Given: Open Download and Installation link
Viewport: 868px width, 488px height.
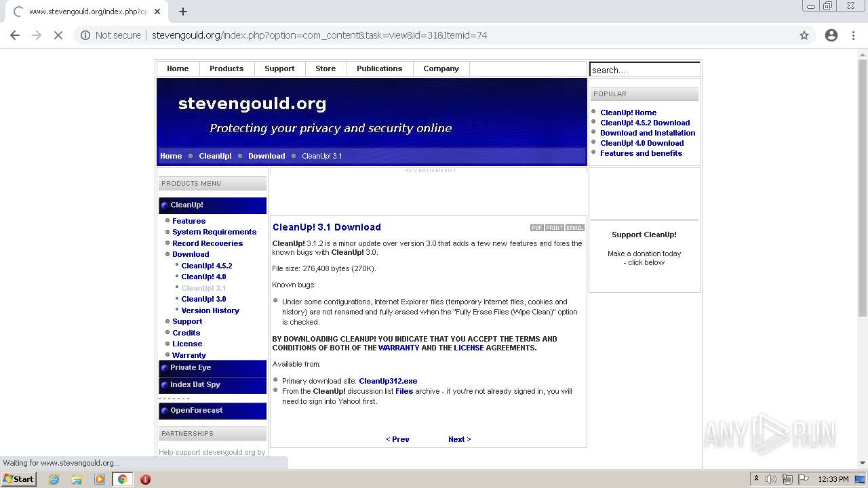Looking at the screenshot, I should point(648,133).
